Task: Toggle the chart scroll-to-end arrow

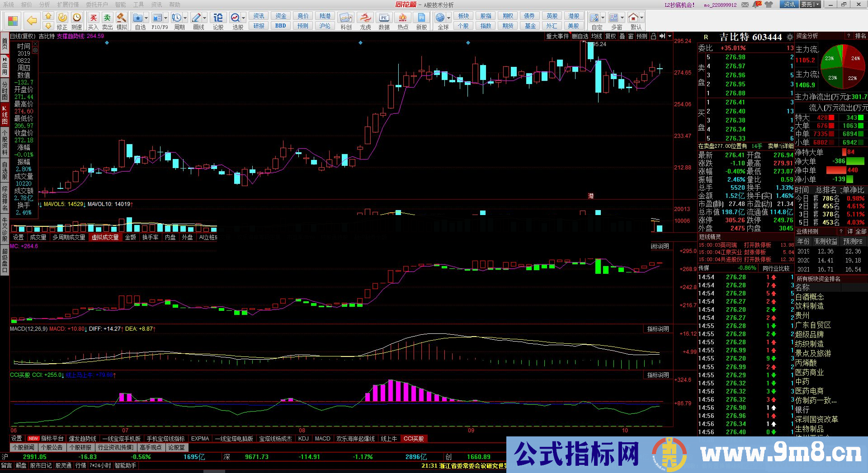Action: (662, 36)
